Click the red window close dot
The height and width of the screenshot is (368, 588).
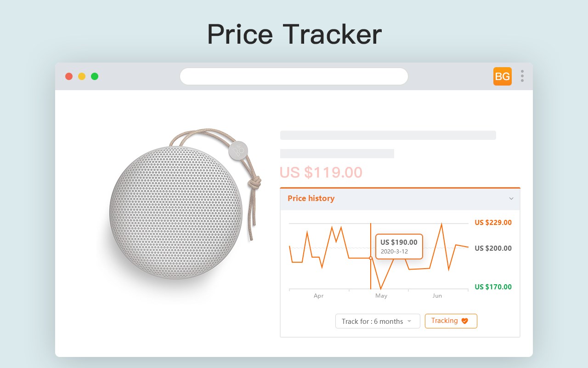tap(69, 76)
